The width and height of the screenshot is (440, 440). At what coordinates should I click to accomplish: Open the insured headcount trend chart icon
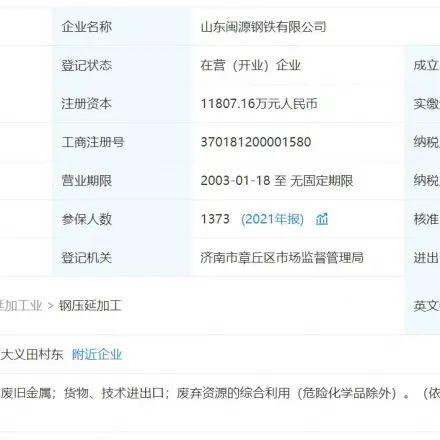[322, 219]
